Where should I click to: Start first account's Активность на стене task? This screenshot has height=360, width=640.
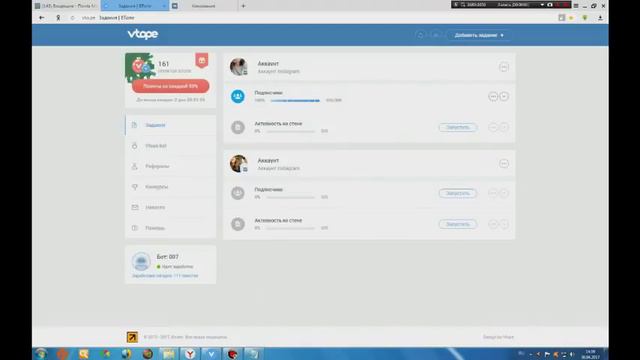(x=458, y=127)
